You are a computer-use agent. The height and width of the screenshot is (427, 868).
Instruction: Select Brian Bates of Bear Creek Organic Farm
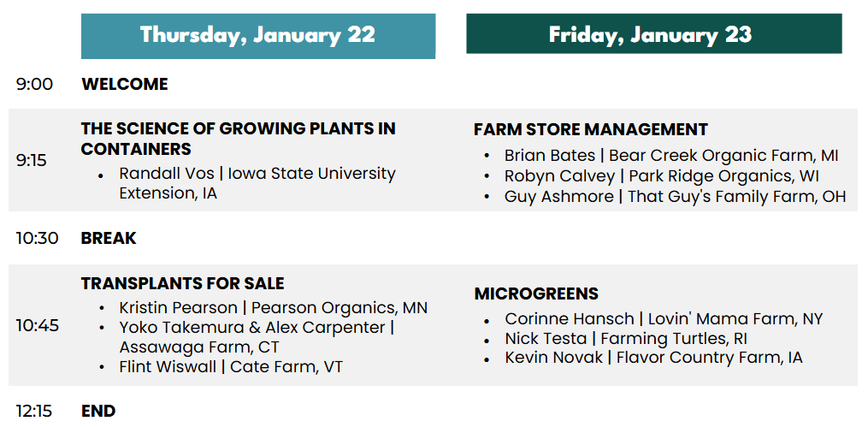(670, 156)
